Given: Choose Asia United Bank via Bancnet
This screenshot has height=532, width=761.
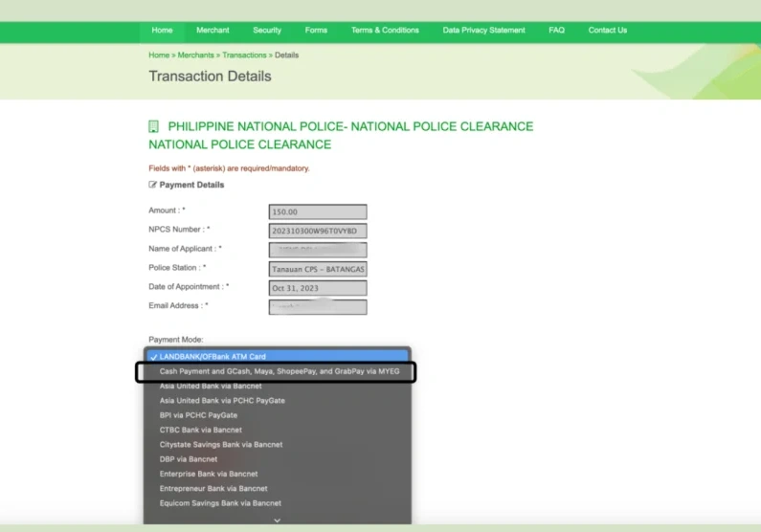Looking at the screenshot, I should pyautogui.click(x=278, y=386).
